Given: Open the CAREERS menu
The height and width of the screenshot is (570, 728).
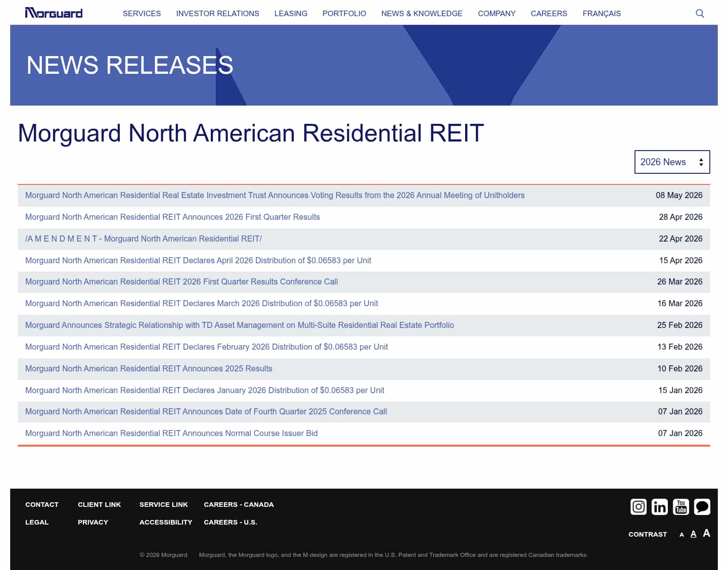Looking at the screenshot, I should 549,14.
